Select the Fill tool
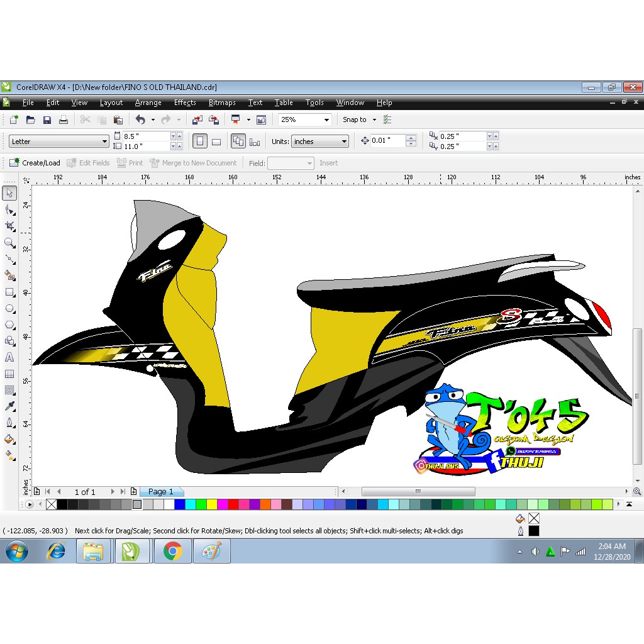 tap(9, 440)
